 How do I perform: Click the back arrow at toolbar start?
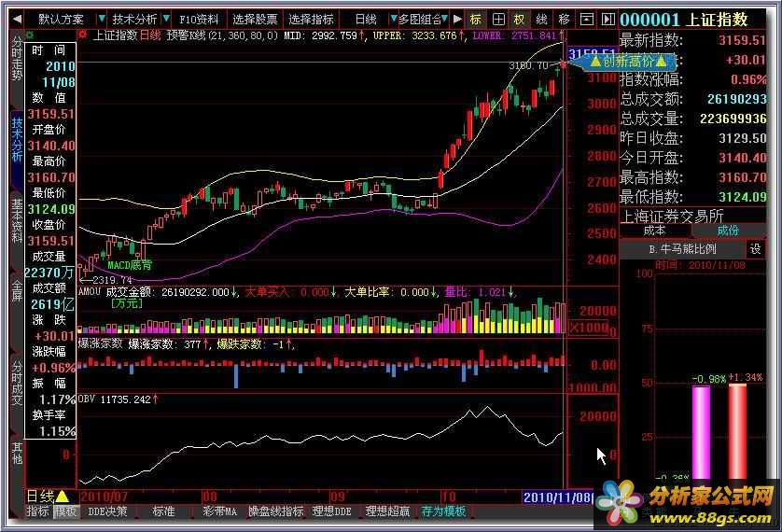17,20
